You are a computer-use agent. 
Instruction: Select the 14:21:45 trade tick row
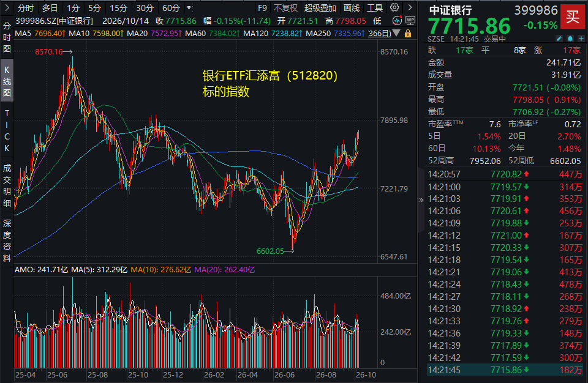(505, 370)
